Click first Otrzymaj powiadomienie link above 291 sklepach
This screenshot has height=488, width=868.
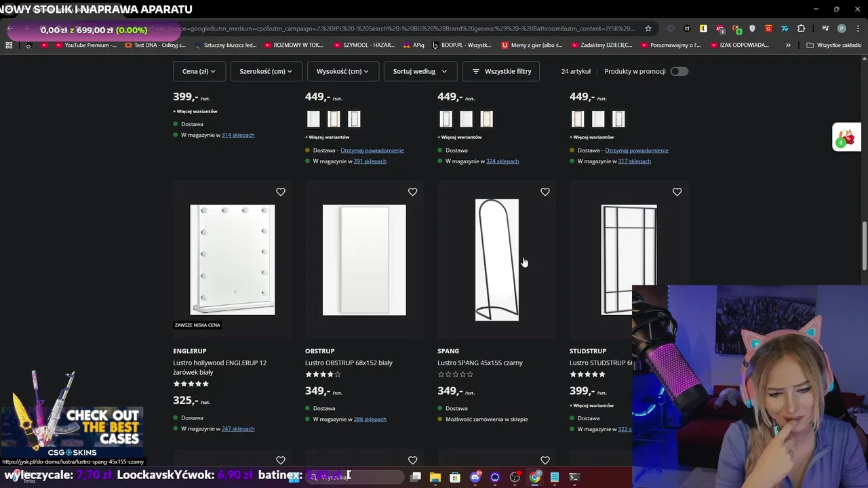372,150
